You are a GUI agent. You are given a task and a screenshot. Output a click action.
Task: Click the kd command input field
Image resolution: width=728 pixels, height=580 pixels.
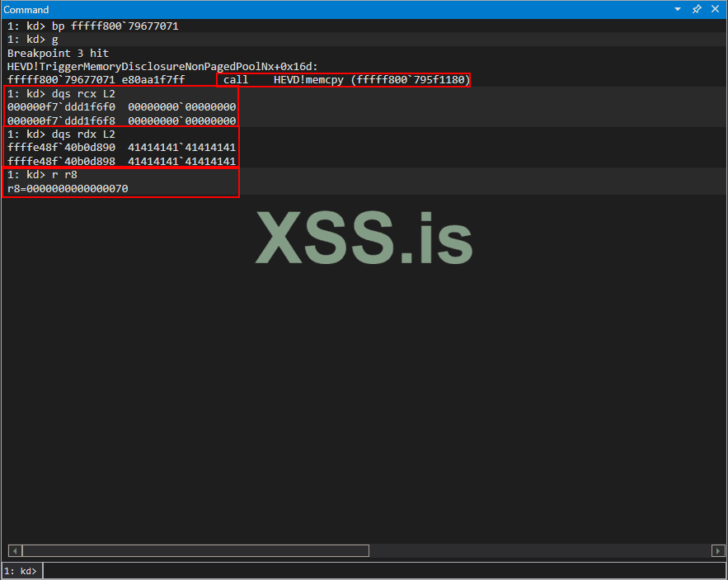(x=384, y=571)
